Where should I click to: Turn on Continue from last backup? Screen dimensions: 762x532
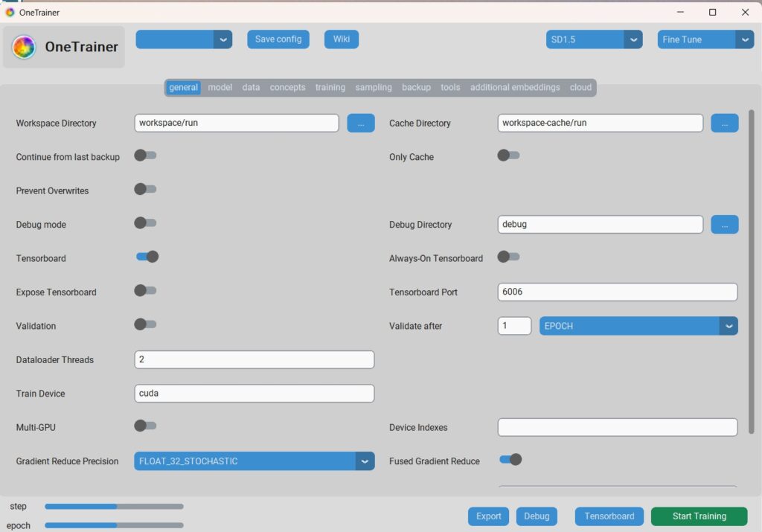click(x=145, y=156)
